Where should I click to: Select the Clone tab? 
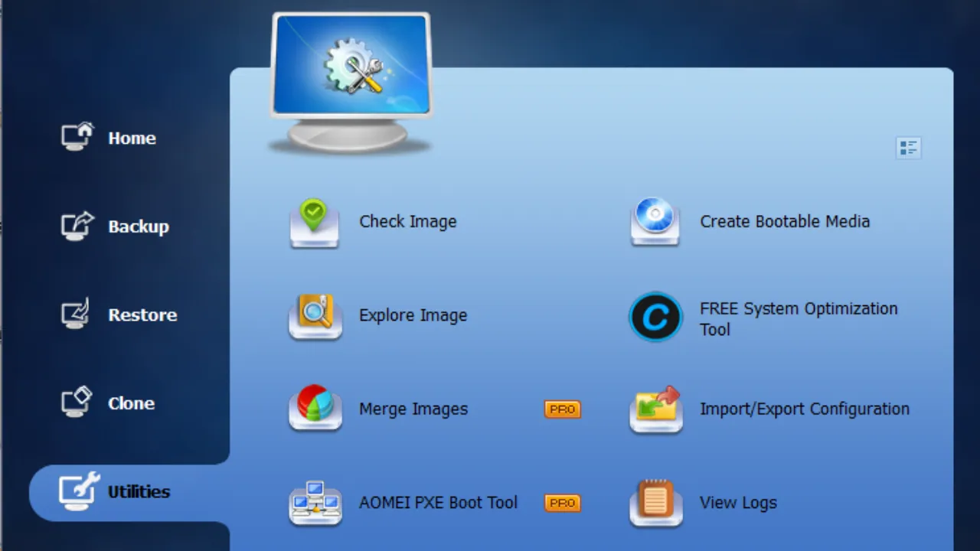pyautogui.click(x=131, y=403)
